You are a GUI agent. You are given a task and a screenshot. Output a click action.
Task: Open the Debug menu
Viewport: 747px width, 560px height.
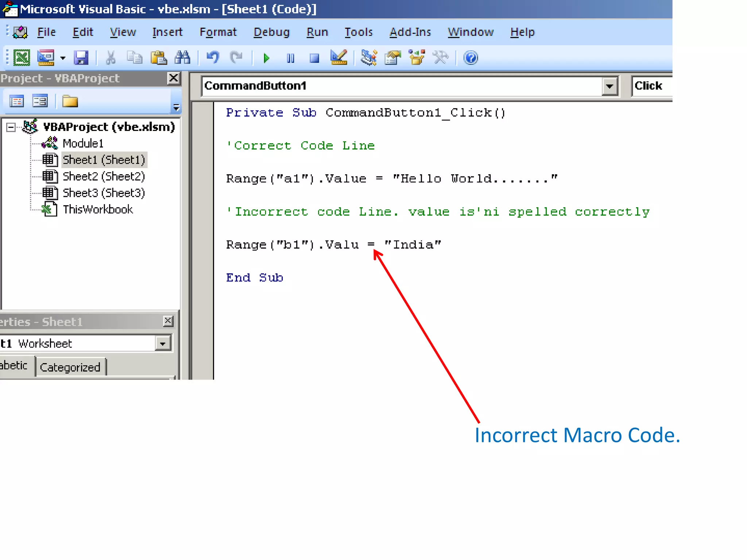(271, 32)
